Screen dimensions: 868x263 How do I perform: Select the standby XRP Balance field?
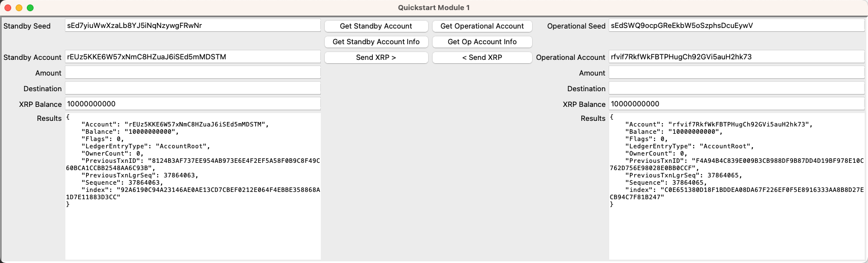(x=192, y=104)
